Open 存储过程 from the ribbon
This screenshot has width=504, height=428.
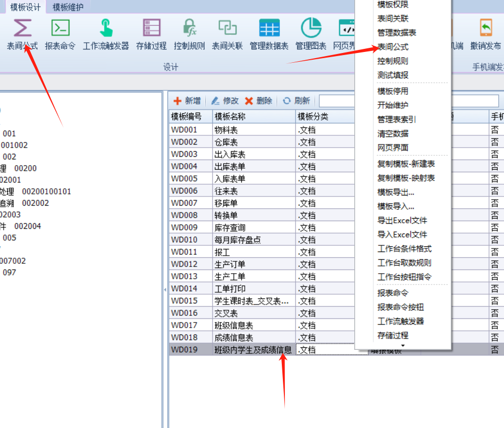tap(151, 28)
